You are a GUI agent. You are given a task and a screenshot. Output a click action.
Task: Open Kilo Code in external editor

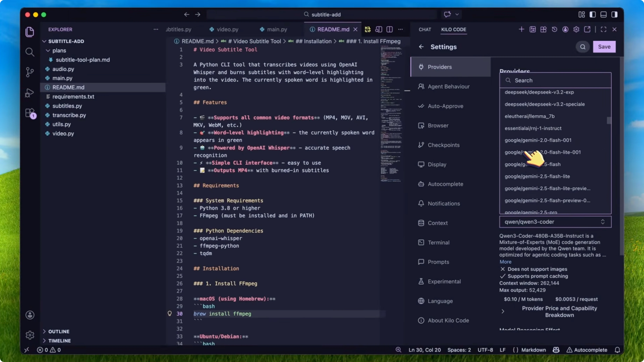(587, 29)
